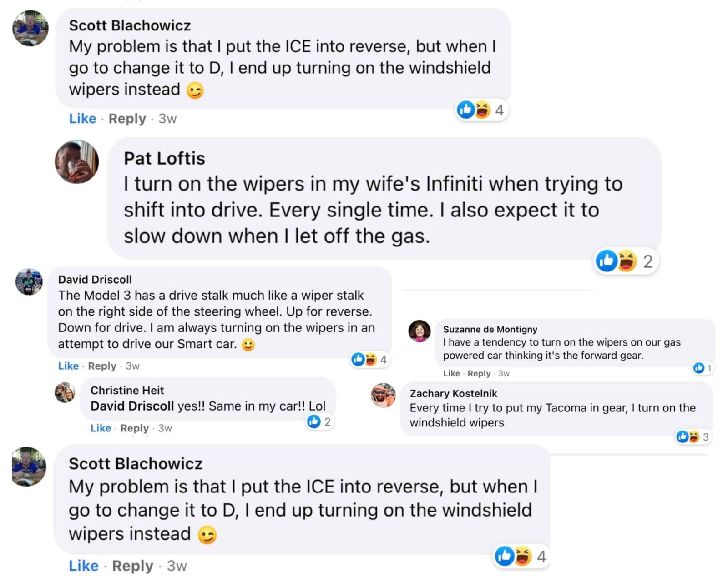Open Christine Heit's profile picture
This screenshot has height=582, width=728.
pos(65,392)
